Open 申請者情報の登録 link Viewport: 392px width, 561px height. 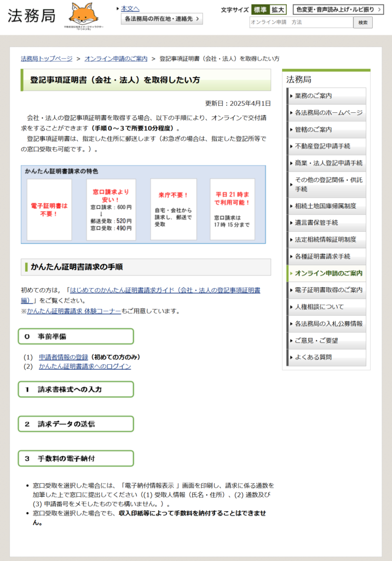[63, 357]
